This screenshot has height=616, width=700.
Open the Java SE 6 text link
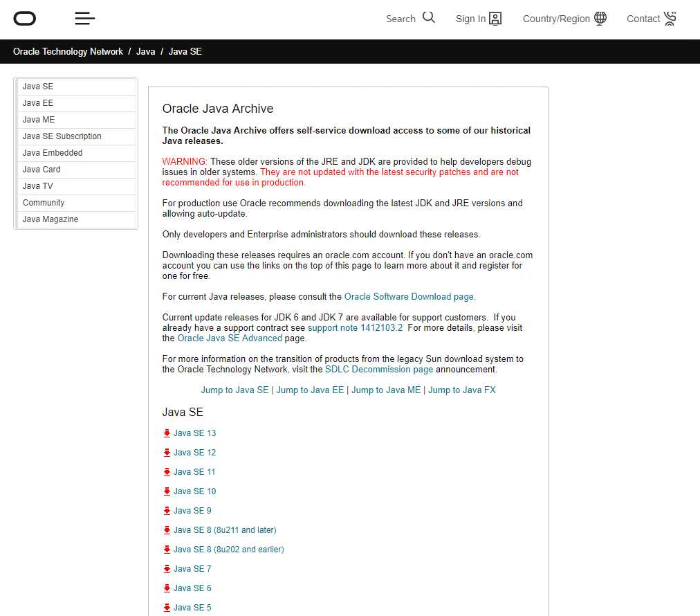click(192, 588)
